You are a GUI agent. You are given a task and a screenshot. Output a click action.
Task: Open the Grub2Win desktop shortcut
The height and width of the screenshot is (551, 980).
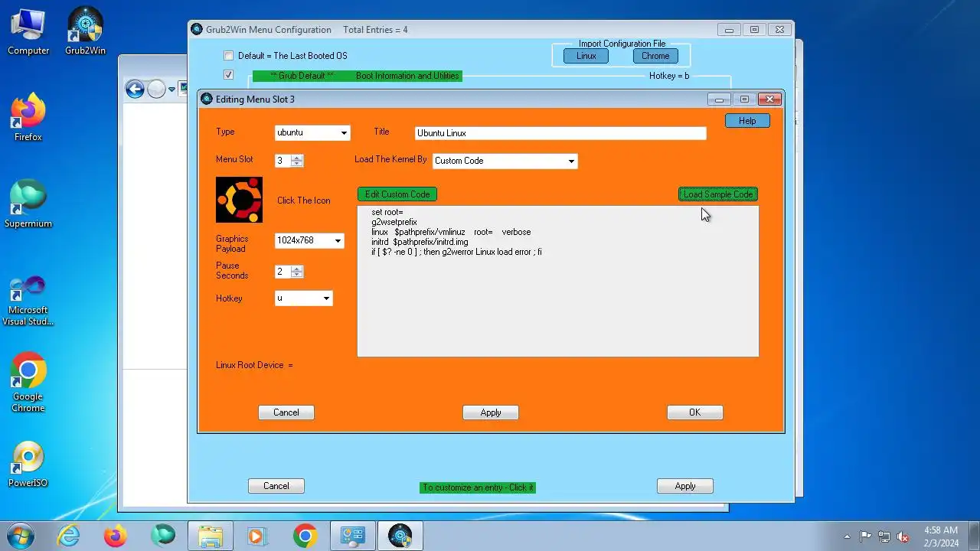pos(85,31)
